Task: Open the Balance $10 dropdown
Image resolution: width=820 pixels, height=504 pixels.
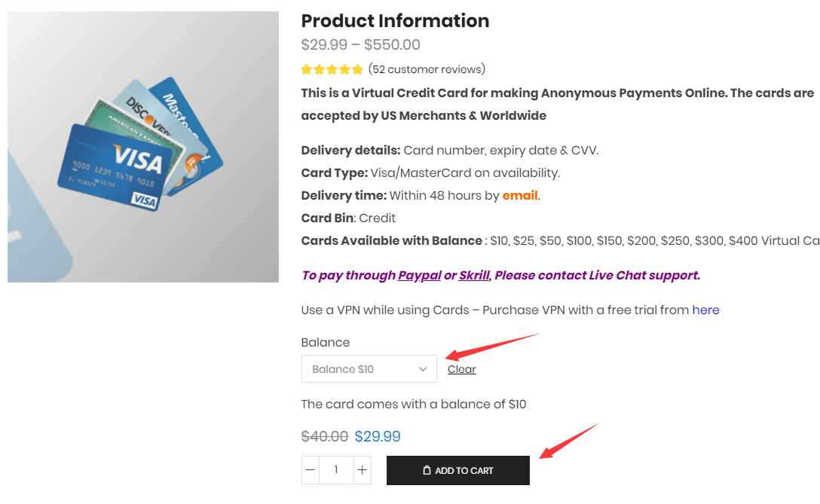Action: coord(369,369)
